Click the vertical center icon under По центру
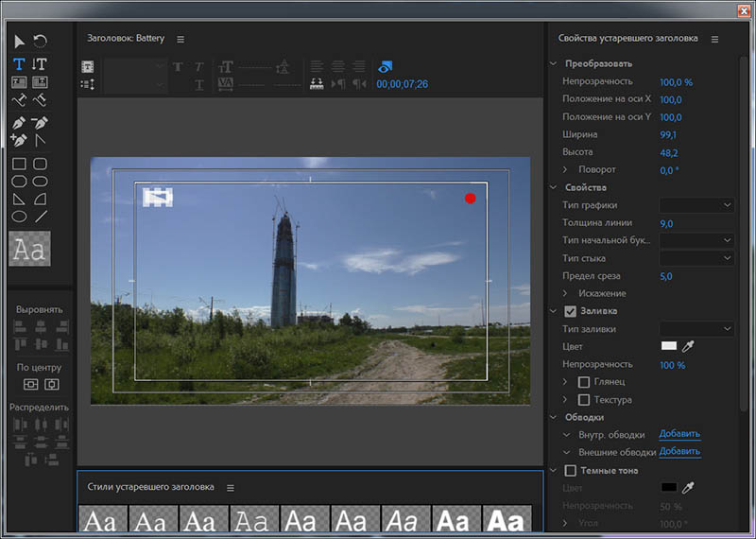This screenshot has width=756, height=539. [x=30, y=385]
